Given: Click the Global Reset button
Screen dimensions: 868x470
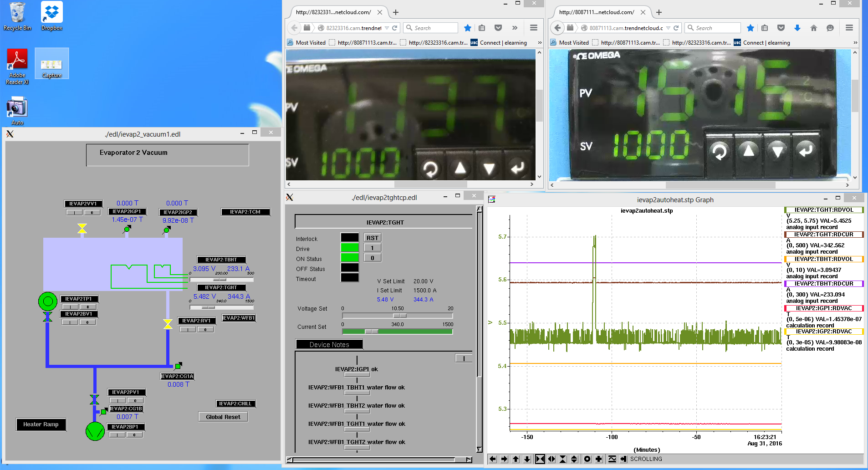Looking at the screenshot, I should point(223,417).
